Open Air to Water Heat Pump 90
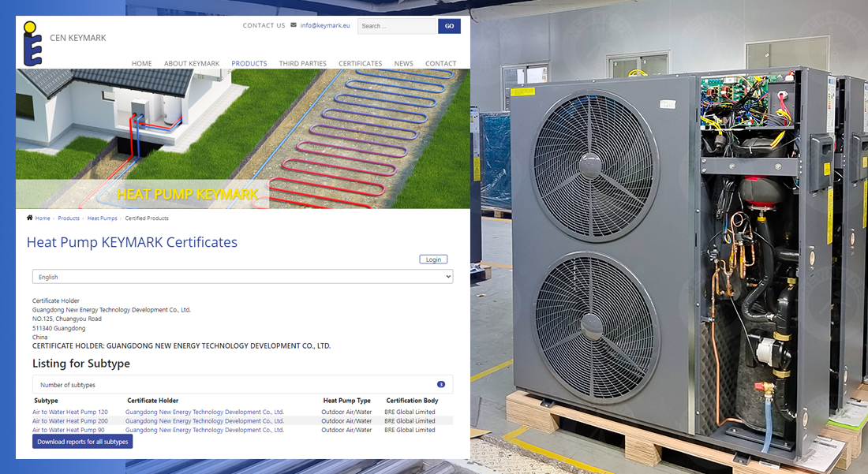The height and width of the screenshot is (474, 868). tap(68, 430)
